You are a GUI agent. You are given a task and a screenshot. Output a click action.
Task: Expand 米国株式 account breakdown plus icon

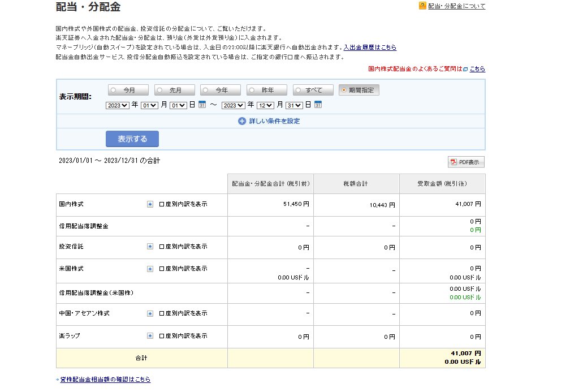point(150,269)
